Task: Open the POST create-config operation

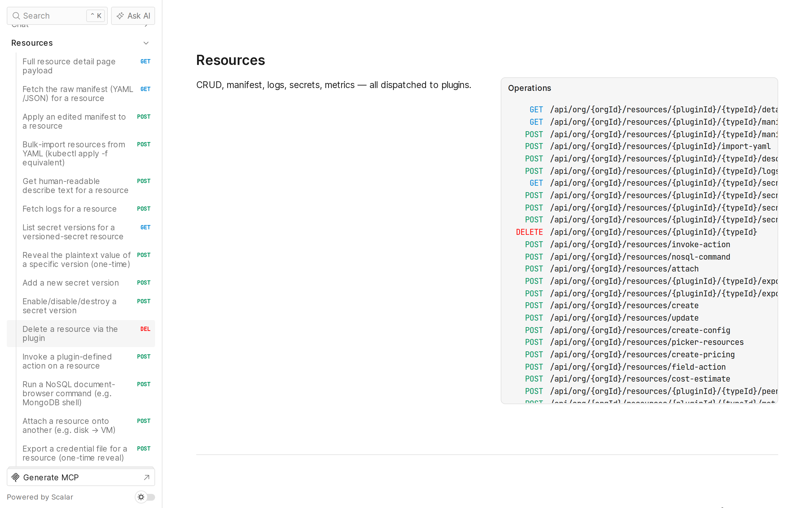Action: pyautogui.click(x=627, y=330)
